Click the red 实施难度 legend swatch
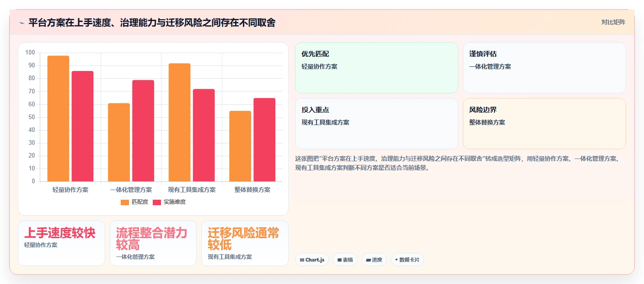The image size is (644, 284). point(157,202)
